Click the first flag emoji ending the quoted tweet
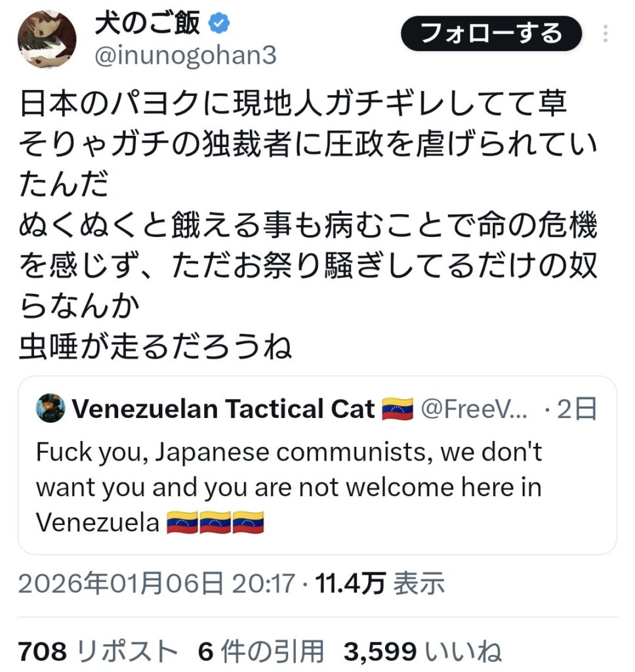 [x=183, y=521]
